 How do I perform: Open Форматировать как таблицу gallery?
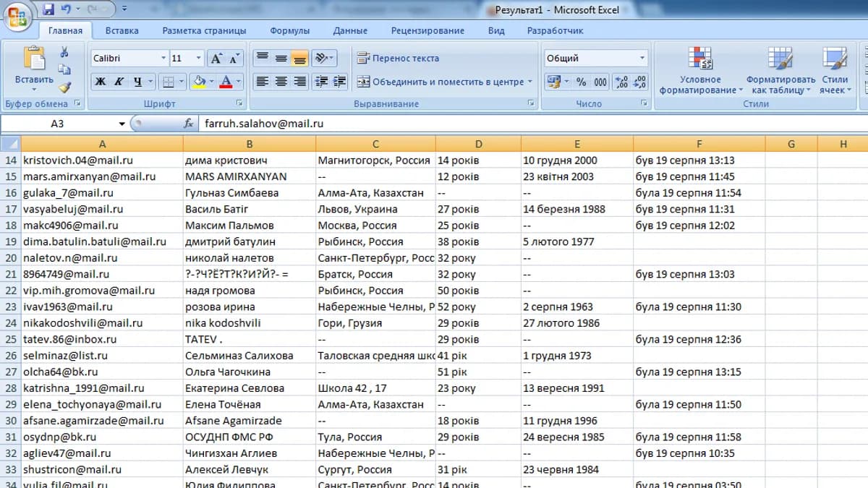(x=780, y=70)
